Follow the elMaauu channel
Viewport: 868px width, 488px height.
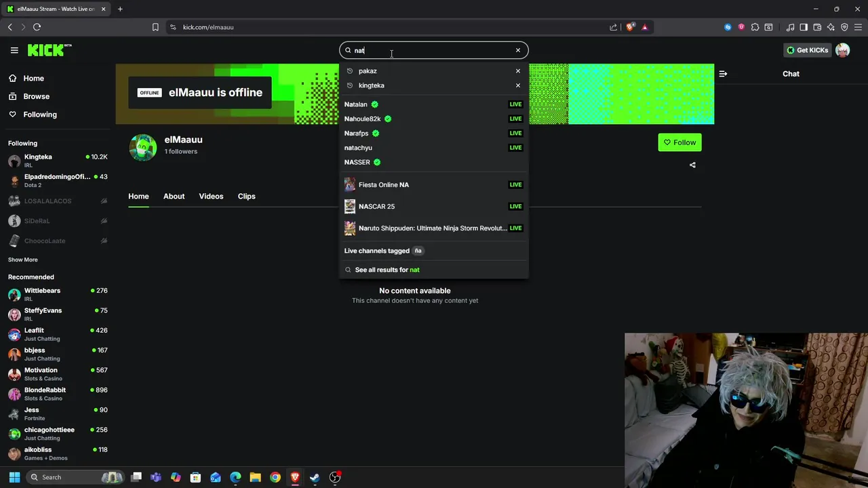click(x=679, y=142)
